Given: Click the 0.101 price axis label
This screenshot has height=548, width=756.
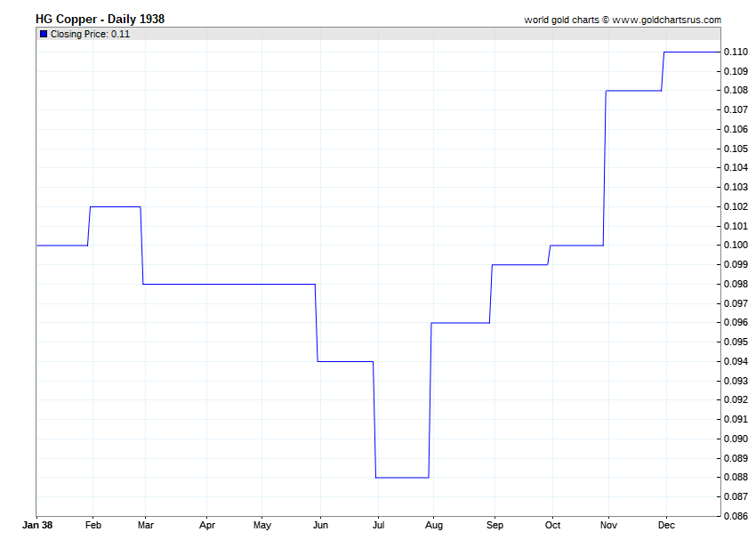Looking at the screenshot, I should (736, 226).
